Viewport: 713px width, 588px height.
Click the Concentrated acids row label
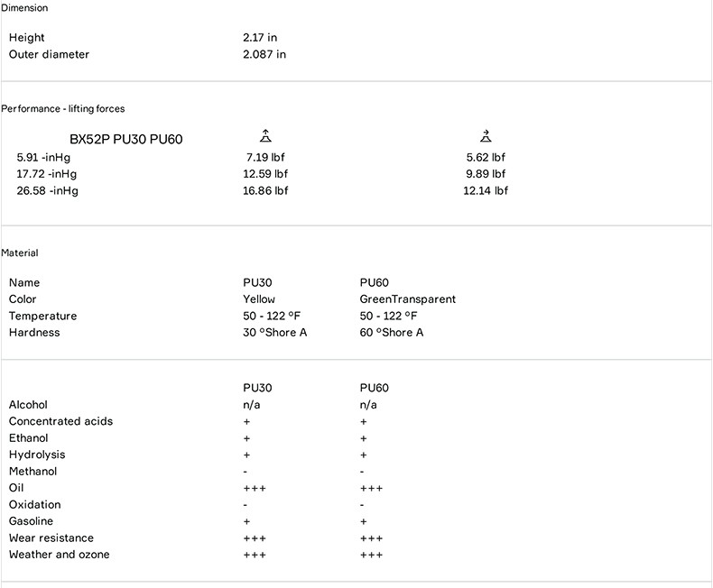60,421
